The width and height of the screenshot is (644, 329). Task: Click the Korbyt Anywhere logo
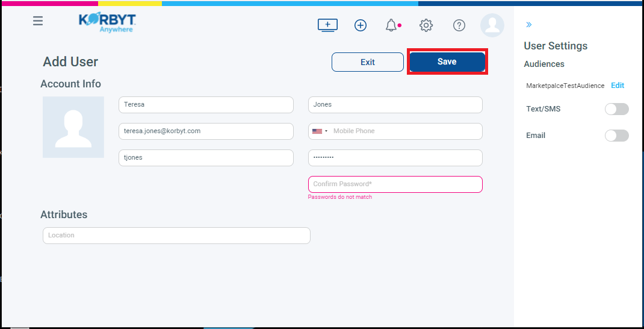(107, 22)
